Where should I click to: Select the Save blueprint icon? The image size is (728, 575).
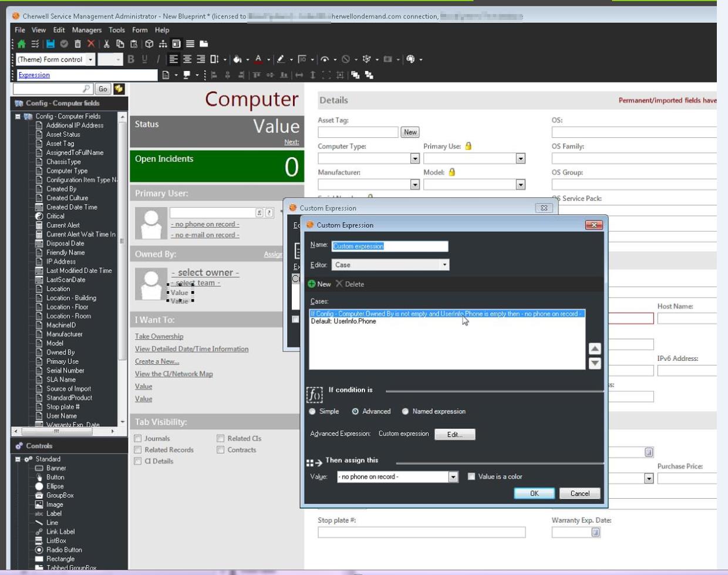click(x=49, y=43)
